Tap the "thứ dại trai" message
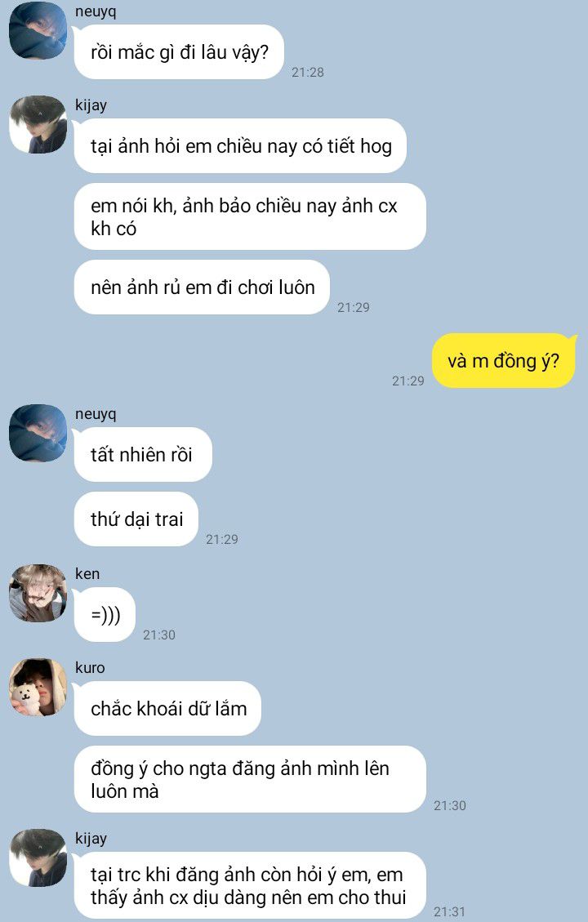Viewport: 588px width, 922px height. 136,519
